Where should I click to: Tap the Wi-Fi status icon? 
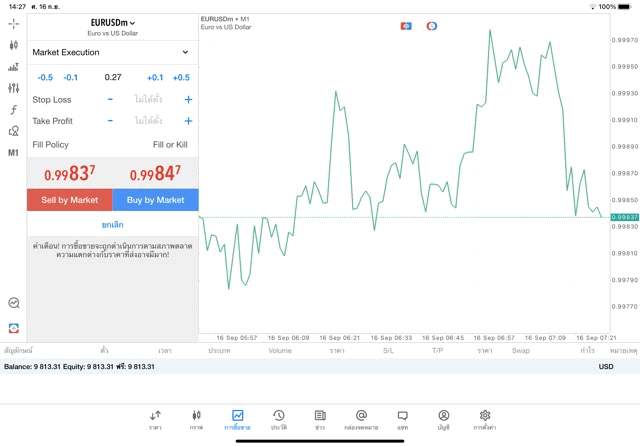tap(593, 7)
